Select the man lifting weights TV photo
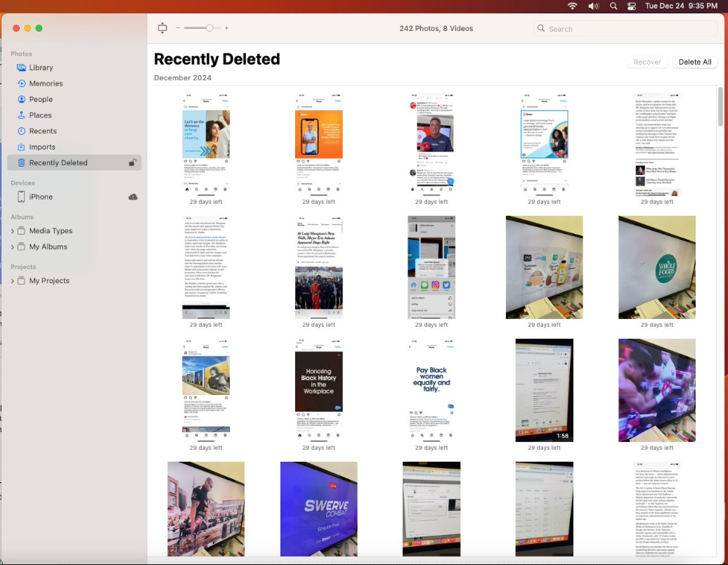This screenshot has width=728, height=565. (206, 509)
